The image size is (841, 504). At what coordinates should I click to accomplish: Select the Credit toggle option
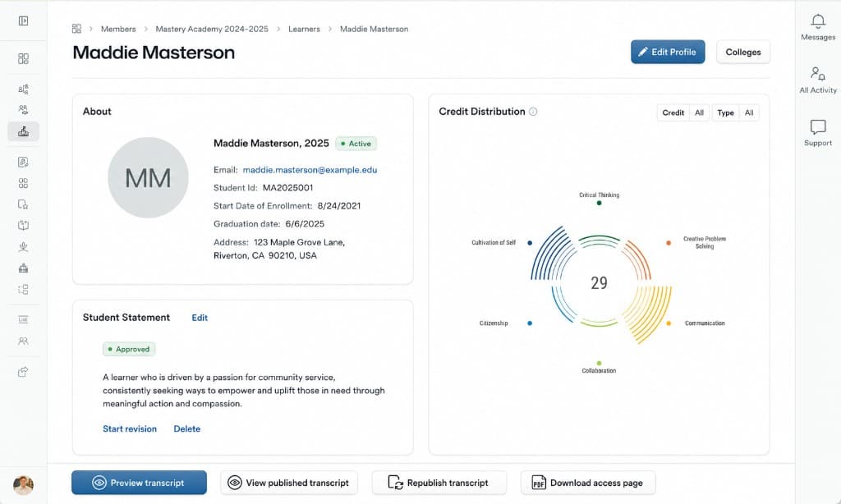[x=673, y=112]
